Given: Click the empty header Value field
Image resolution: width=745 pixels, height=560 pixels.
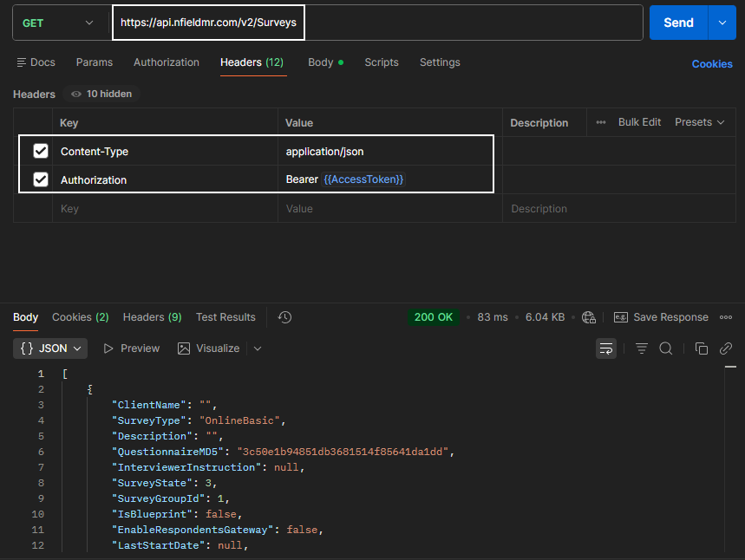Looking at the screenshot, I should [x=390, y=209].
